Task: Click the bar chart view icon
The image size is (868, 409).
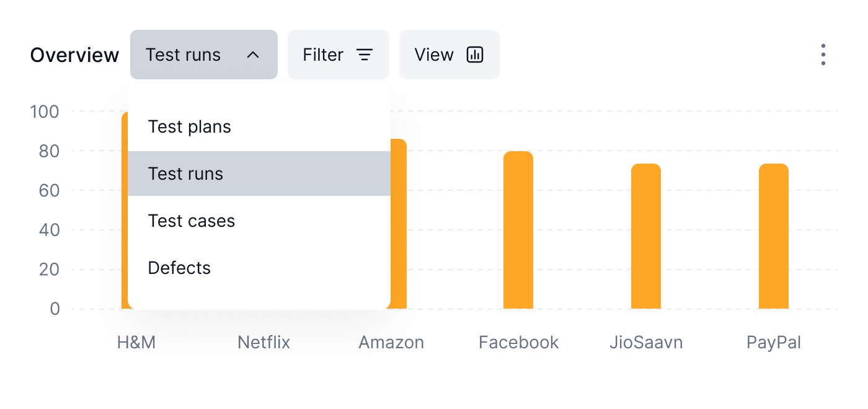Action: coord(475,55)
